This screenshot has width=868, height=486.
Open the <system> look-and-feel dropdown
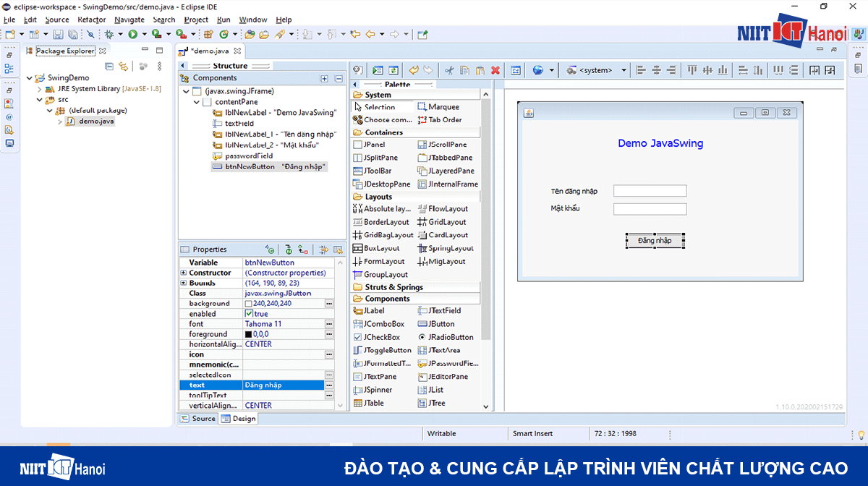(x=624, y=70)
